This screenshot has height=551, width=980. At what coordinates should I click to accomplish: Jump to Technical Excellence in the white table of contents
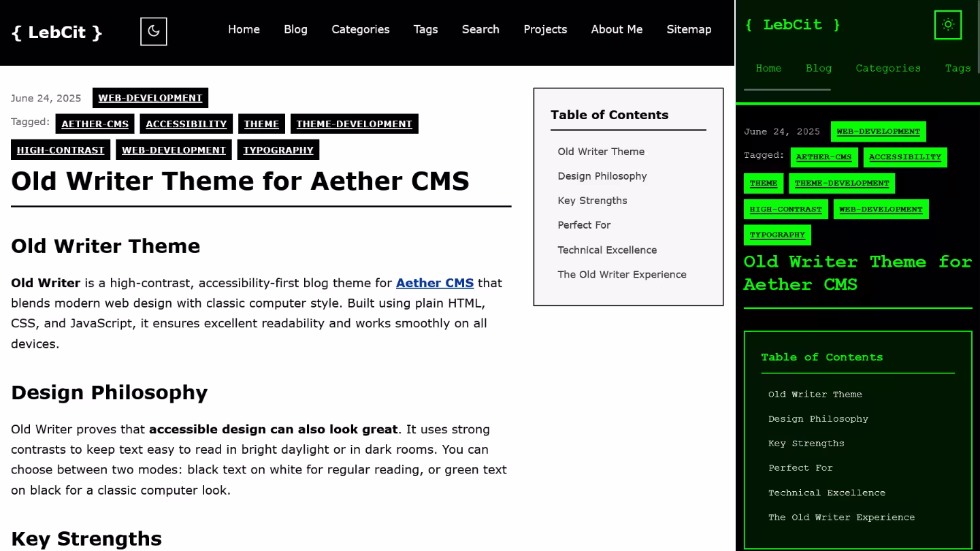(x=607, y=250)
